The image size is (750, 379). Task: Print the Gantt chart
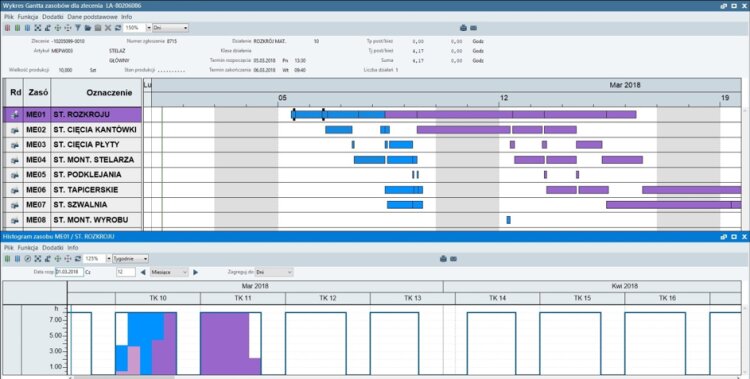coord(463,28)
